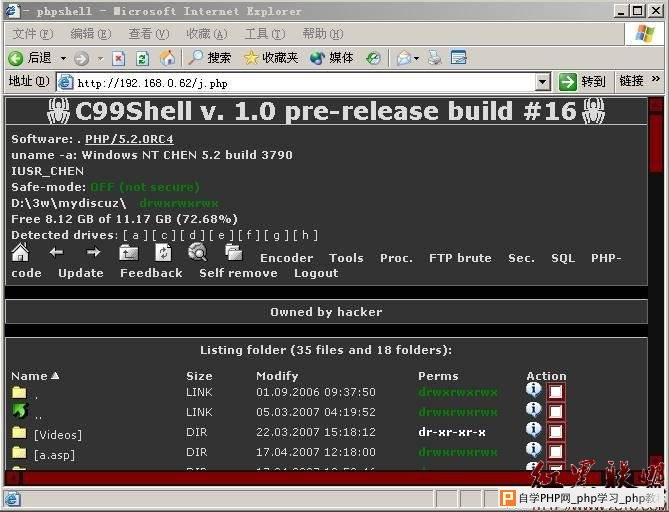This screenshot has width=669, height=512.
Task: Tick the checkbox for [a.asp] folder
Action: coord(556,451)
